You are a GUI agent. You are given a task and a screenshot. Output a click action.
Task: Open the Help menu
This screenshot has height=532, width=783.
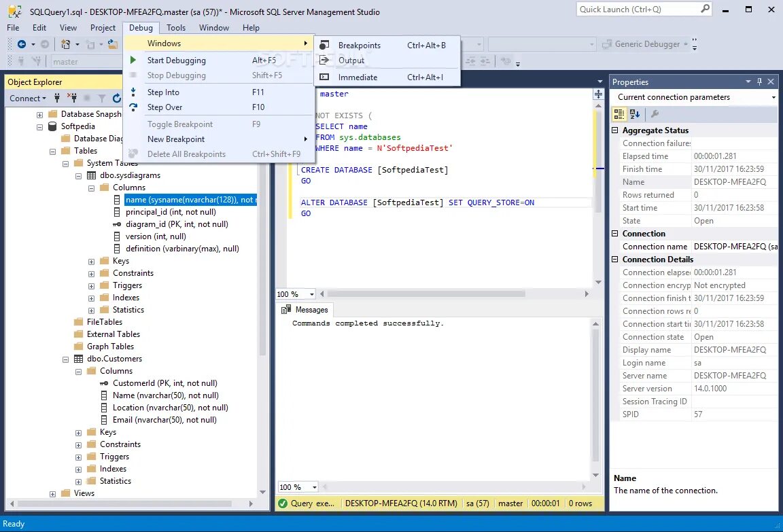pos(251,27)
